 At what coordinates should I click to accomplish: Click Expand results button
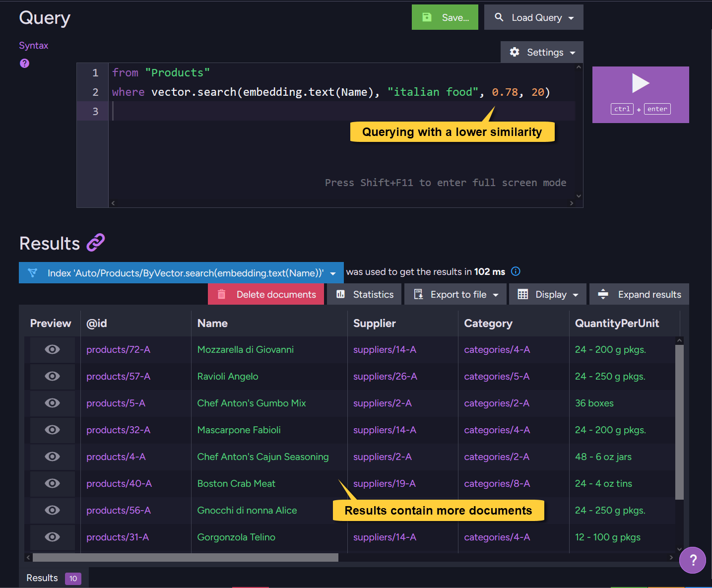(639, 294)
